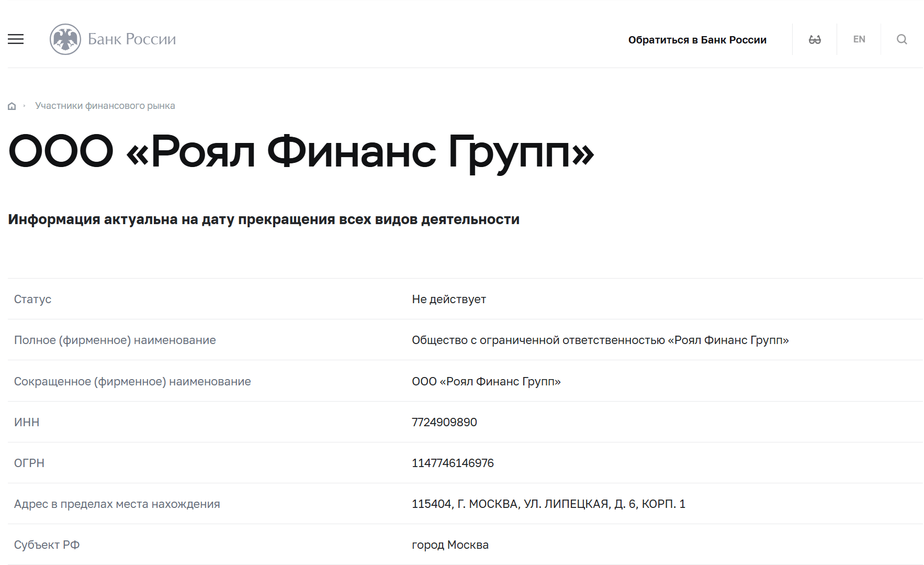Switch site language to EN

tap(859, 39)
